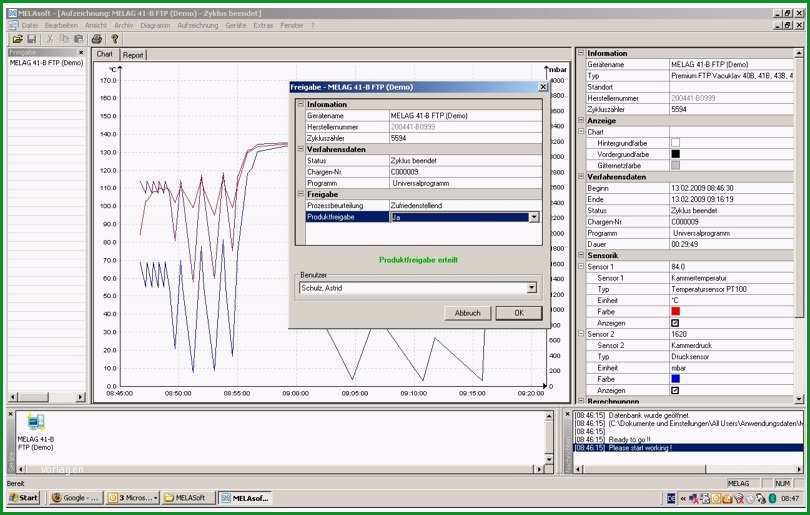Open the Datei menu
The width and height of the screenshot is (810, 515).
[x=29, y=25]
